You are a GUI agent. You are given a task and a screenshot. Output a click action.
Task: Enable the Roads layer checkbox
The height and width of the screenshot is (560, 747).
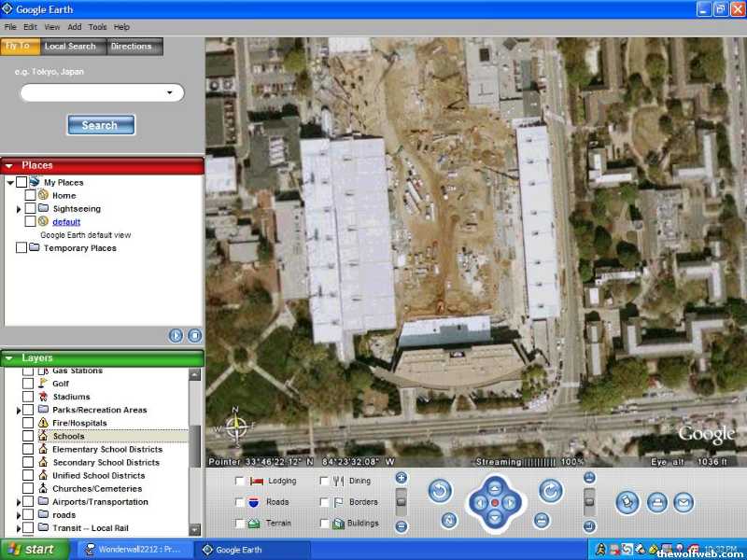[240, 502]
